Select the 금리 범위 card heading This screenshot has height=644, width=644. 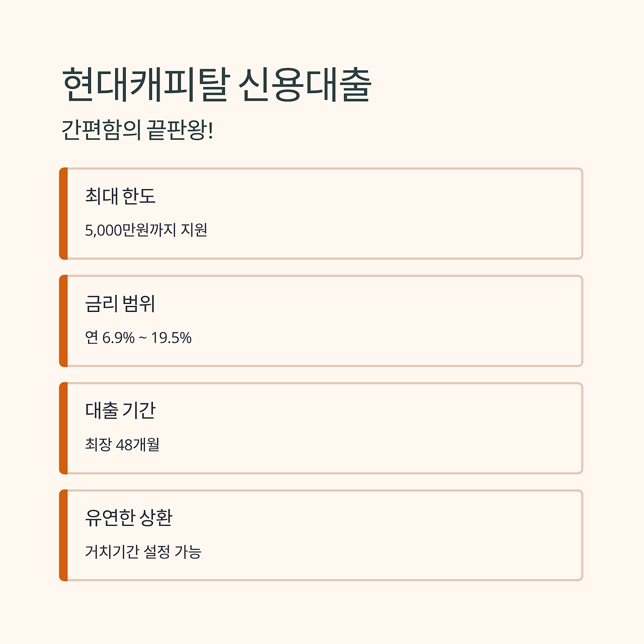(x=120, y=303)
